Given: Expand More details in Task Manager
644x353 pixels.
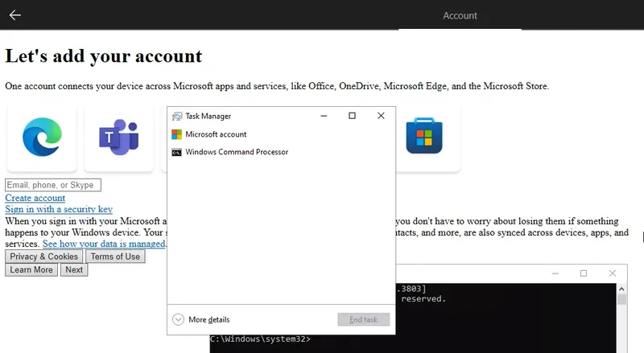Looking at the screenshot, I should coord(200,319).
